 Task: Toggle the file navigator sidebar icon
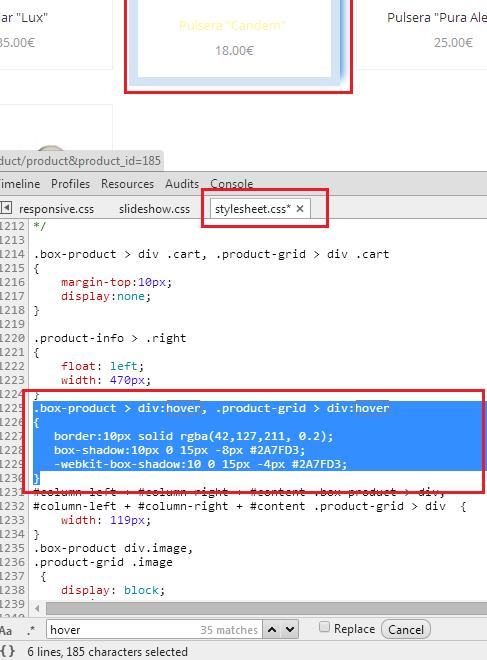pos(6,208)
